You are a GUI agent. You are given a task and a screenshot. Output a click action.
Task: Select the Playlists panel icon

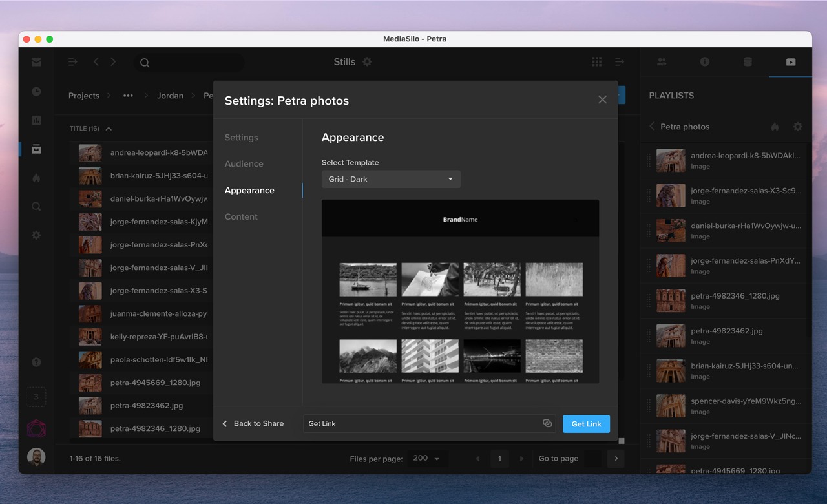pyautogui.click(x=790, y=62)
